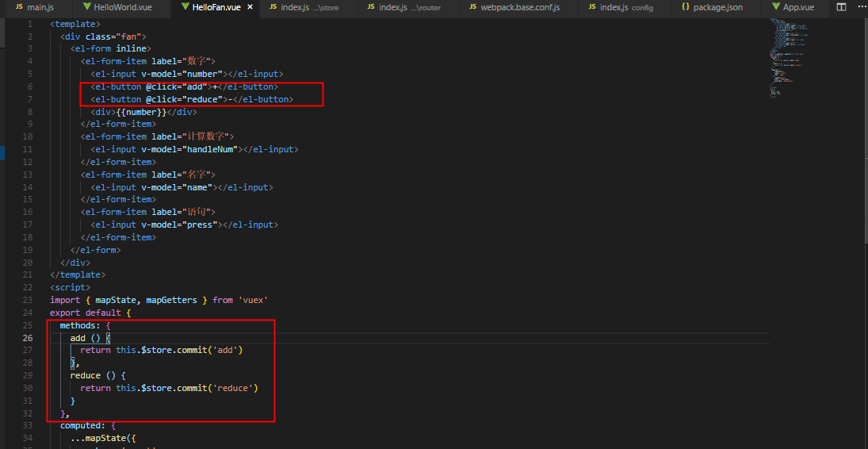Click the closing el-form tag

95,250
